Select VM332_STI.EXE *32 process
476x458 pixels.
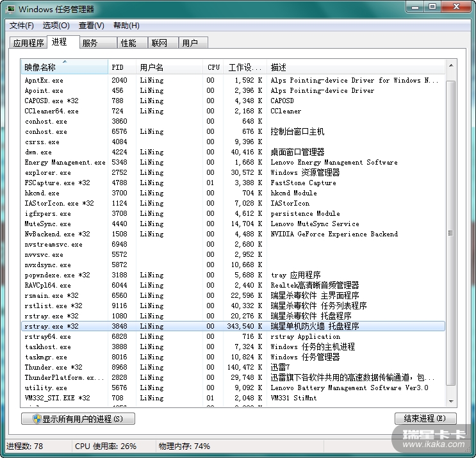(x=233, y=398)
